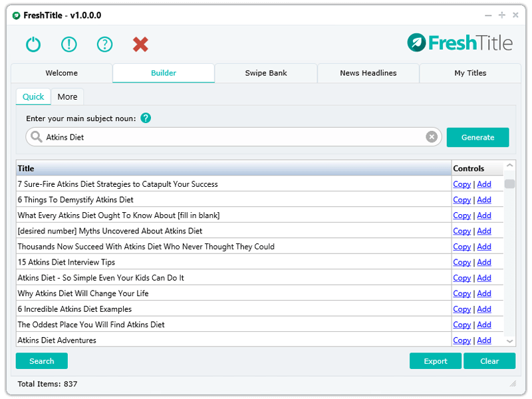This screenshot has width=532, height=399.
Task: Copy the 'Myths Uncovered About Atkins Diet' title
Action: point(462,231)
